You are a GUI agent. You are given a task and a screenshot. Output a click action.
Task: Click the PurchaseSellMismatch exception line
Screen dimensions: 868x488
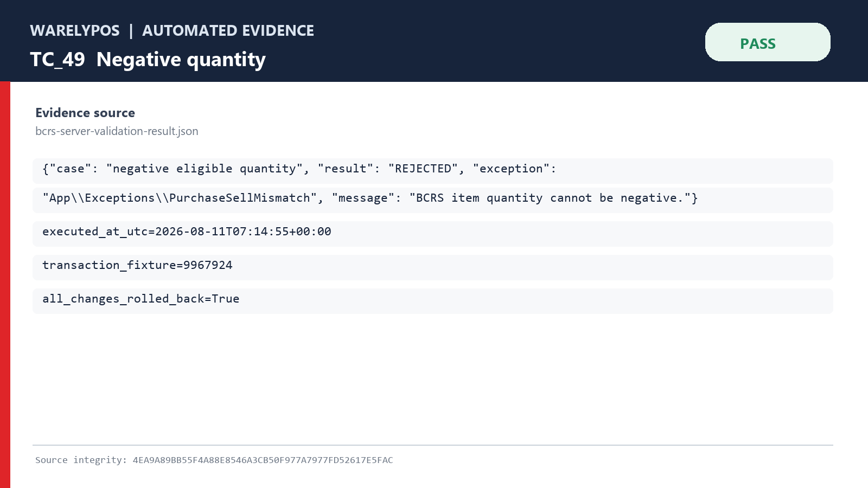pyautogui.click(x=433, y=200)
